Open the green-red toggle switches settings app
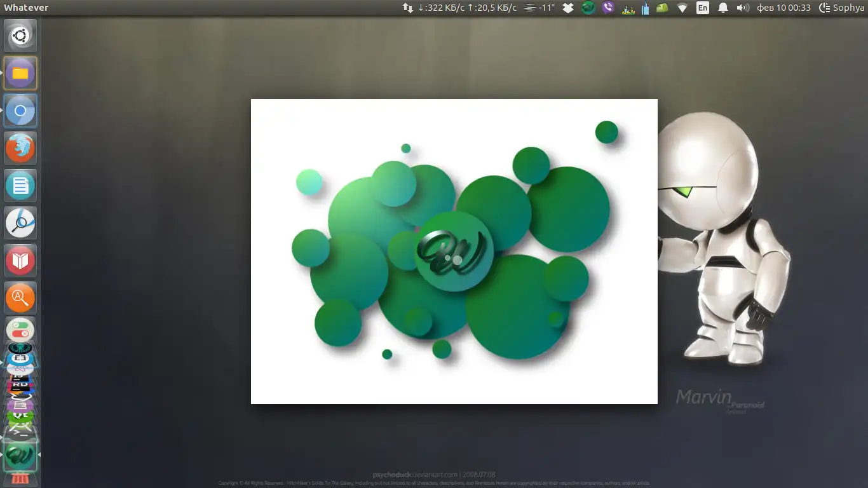The height and width of the screenshot is (488, 868). tap(20, 330)
